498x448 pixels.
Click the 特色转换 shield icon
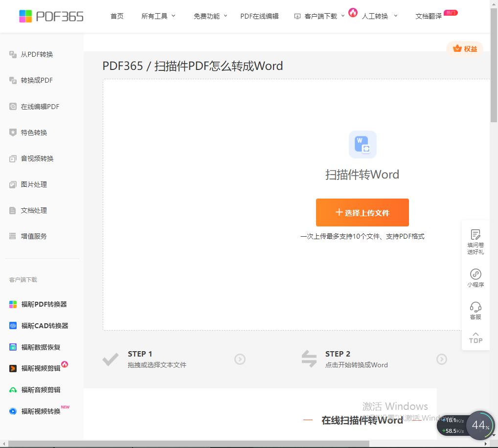[x=13, y=133]
